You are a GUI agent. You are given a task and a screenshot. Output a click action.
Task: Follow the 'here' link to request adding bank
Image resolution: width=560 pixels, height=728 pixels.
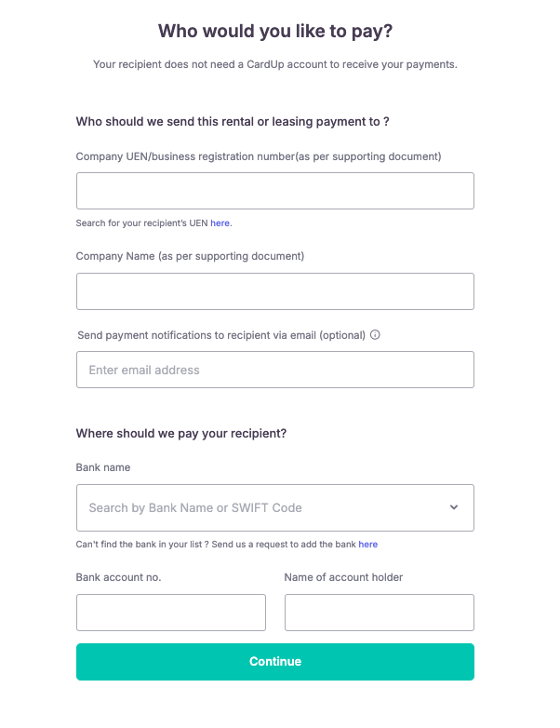click(368, 544)
